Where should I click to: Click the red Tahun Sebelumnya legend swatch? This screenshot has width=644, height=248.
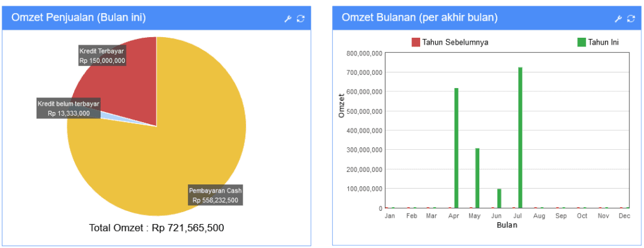pyautogui.click(x=416, y=42)
